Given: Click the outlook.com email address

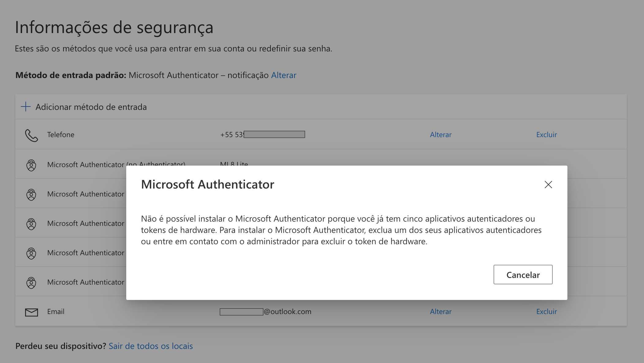Looking at the screenshot, I should pyautogui.click(x=265, y=312).
